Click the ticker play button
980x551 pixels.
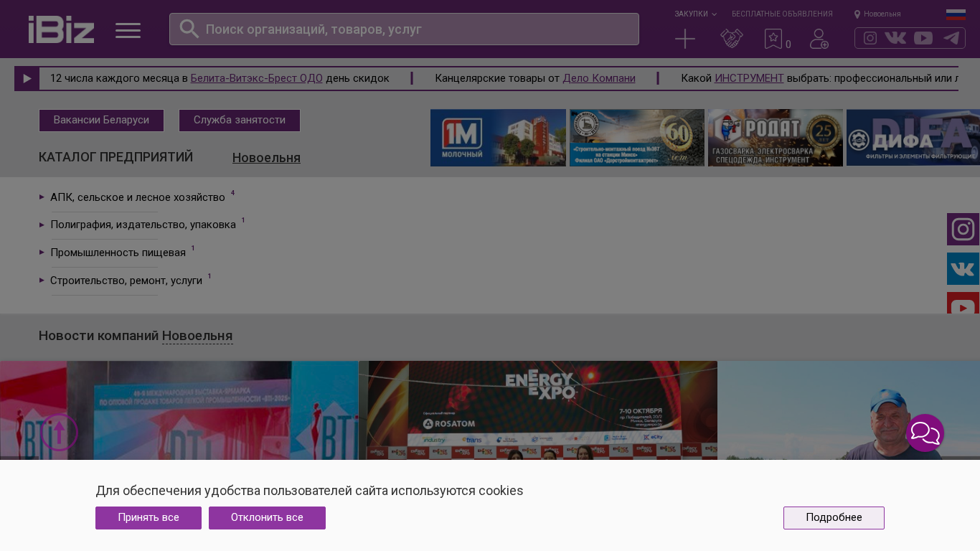27,78
